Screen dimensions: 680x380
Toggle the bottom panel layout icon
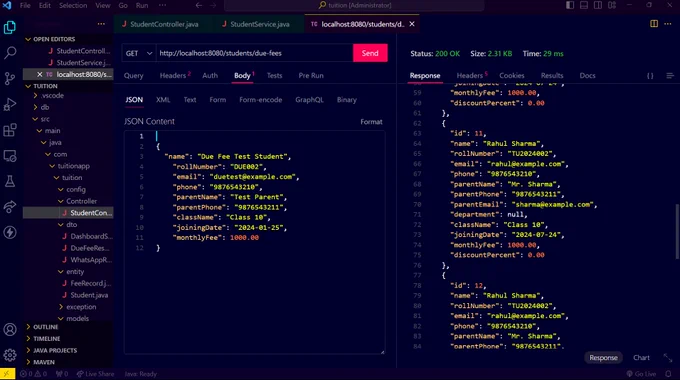click(x=584, y=5)
